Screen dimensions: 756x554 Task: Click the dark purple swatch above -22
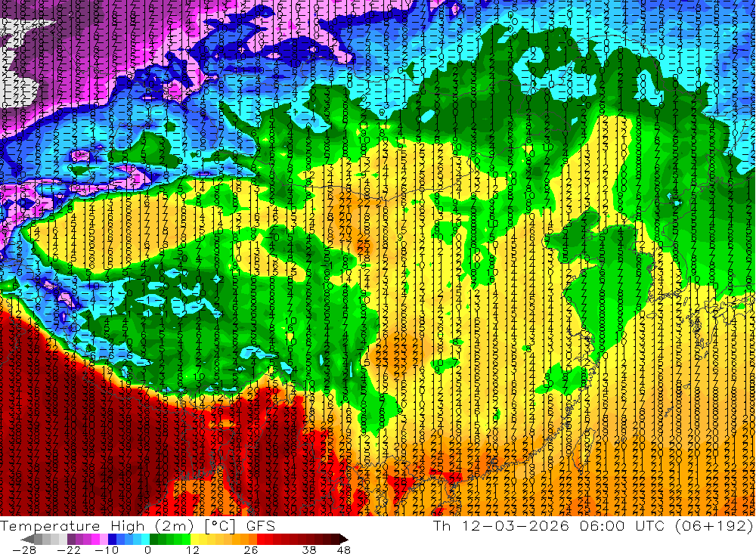(71, 540)
